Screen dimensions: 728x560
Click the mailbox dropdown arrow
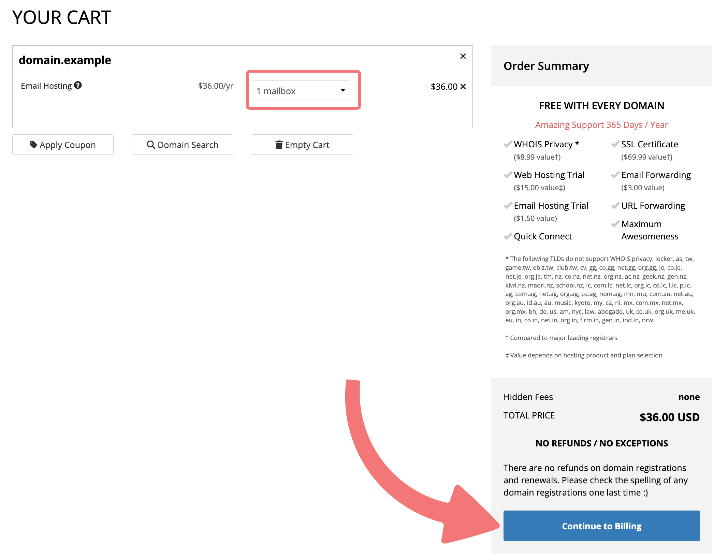click(343, 90)
